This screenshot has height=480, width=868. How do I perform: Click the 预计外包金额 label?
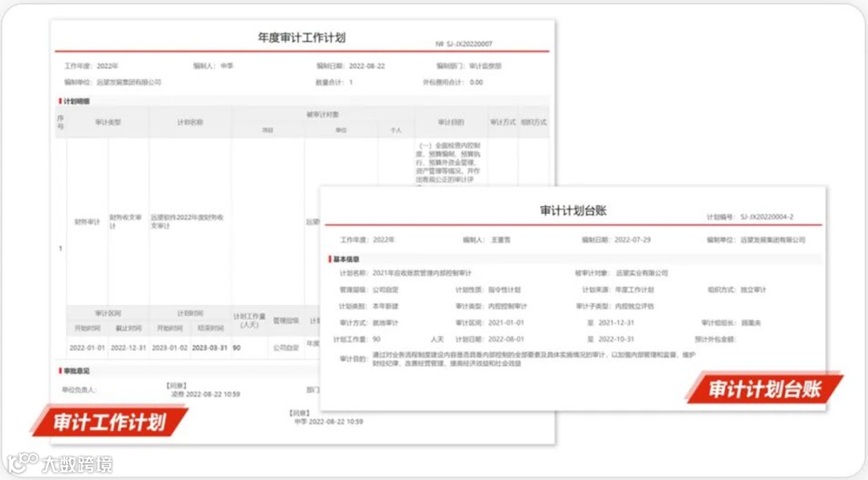click(x=716, y=340)
